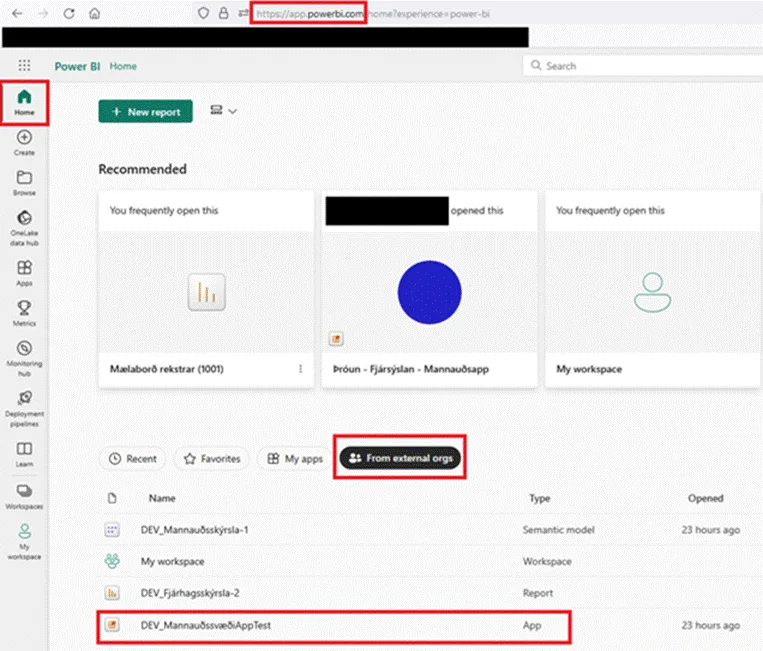Viewport: 763px width, 651px height.
Task: Click in the Search box
Action: pos(642,66)
